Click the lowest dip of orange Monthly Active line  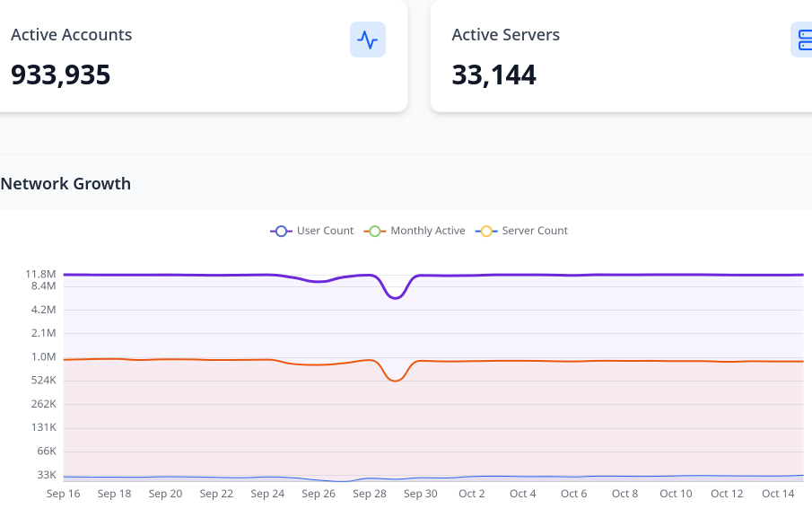click(x=396, y=381)
